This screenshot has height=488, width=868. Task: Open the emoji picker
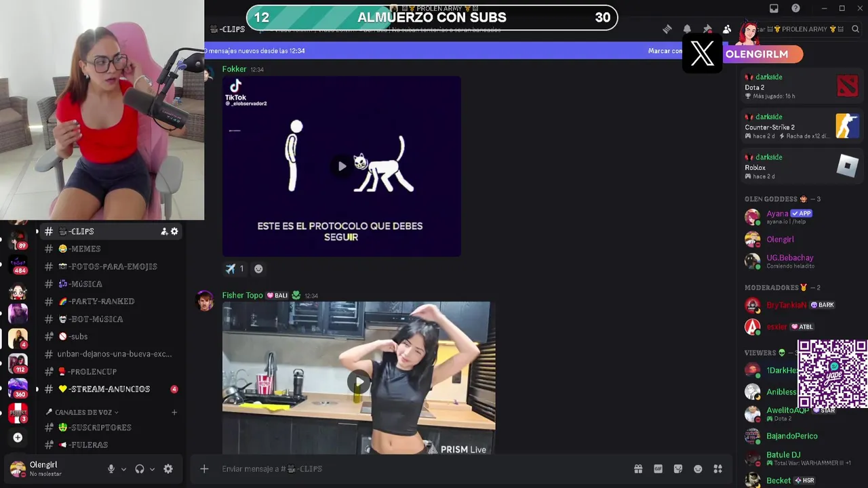point(698,469)
